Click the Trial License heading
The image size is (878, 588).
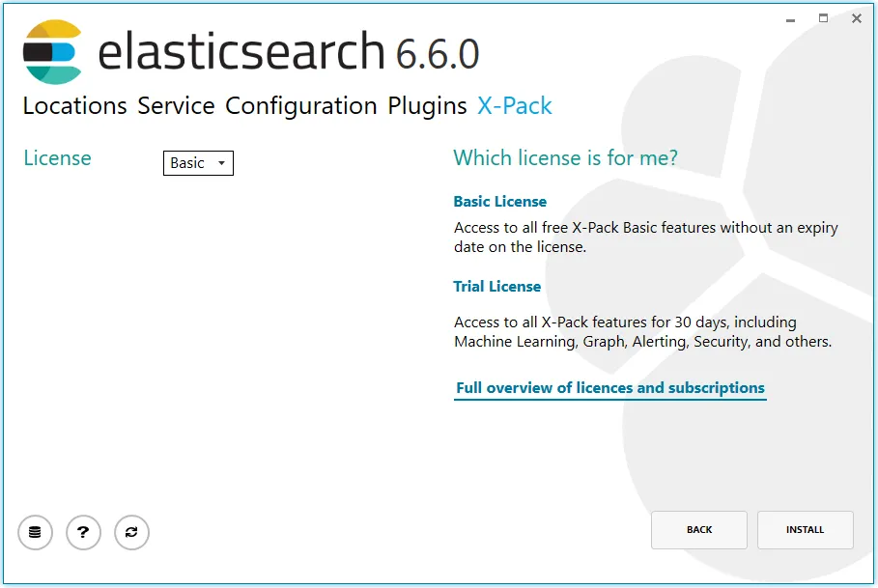click(496, 287)
